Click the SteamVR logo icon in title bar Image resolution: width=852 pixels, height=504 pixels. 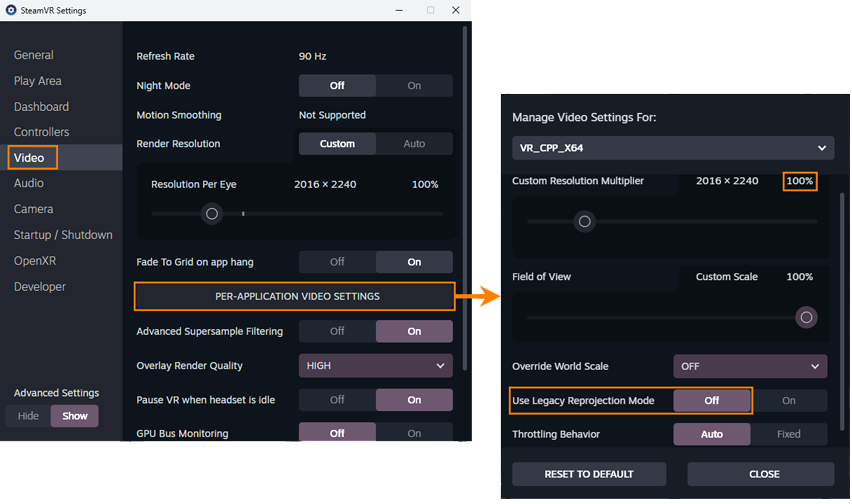tap(9, 10)
